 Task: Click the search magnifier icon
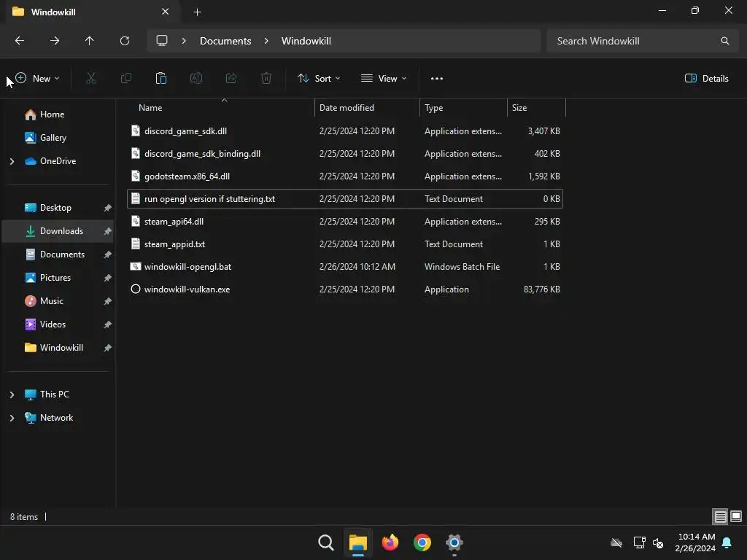point(724,41)
